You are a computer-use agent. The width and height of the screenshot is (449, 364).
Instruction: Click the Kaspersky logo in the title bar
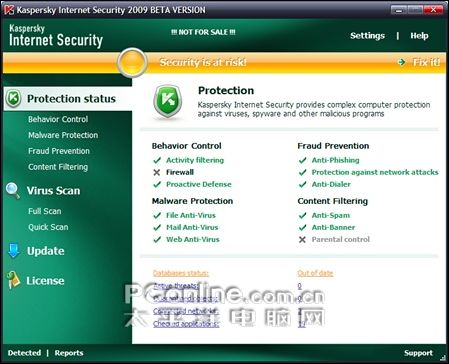(x=9, y=10)
